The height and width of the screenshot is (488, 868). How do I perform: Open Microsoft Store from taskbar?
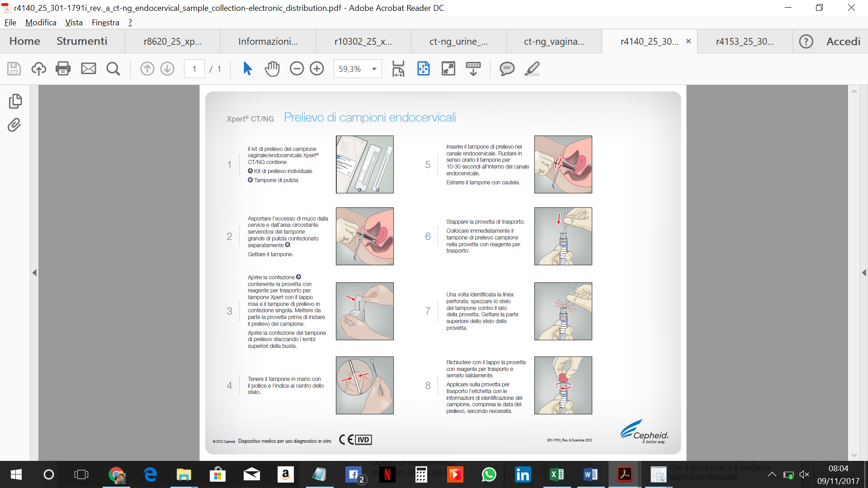(217, 474)
